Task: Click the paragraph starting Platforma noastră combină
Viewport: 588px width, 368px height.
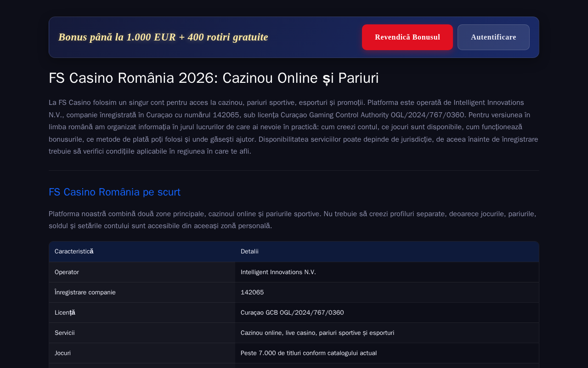Action: point(294,220)
